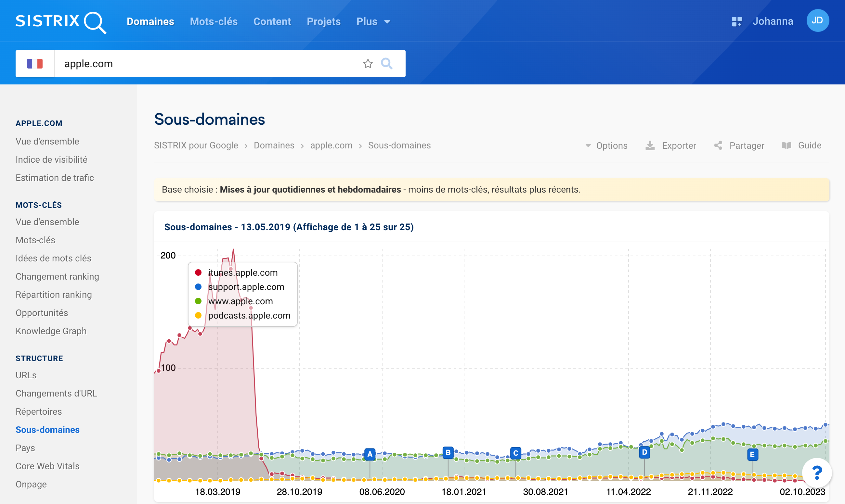The height and width of the screenshot is (504, 845).
Task: Click the green www.apple.com legend dot
Action: (x=198, y=301)
